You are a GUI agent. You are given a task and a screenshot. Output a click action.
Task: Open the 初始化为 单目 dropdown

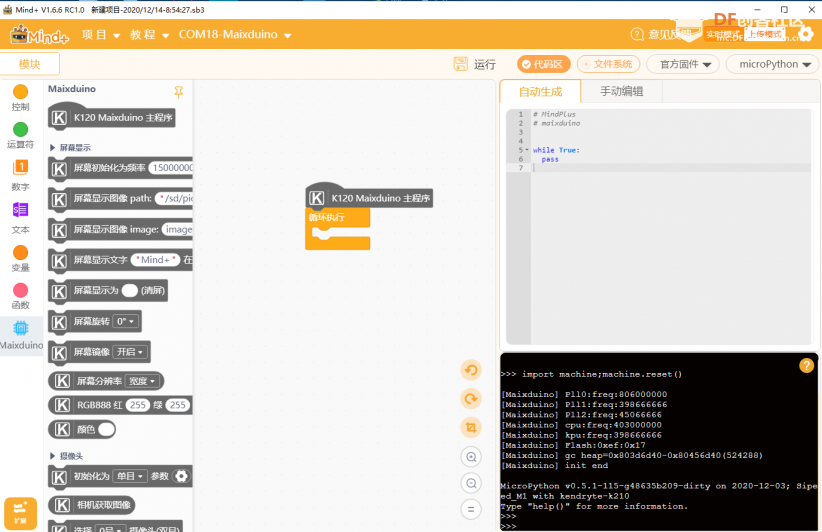pyautogui.click(x=130, y=476)
